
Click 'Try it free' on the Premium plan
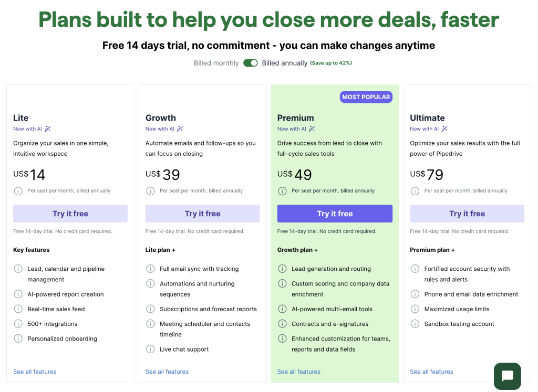[335, 213]
